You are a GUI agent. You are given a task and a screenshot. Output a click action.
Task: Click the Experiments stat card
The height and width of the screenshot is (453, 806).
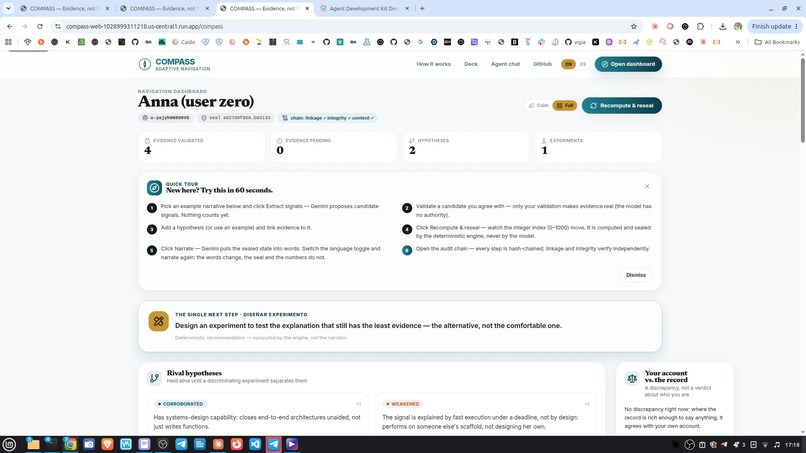click(598, 147)
